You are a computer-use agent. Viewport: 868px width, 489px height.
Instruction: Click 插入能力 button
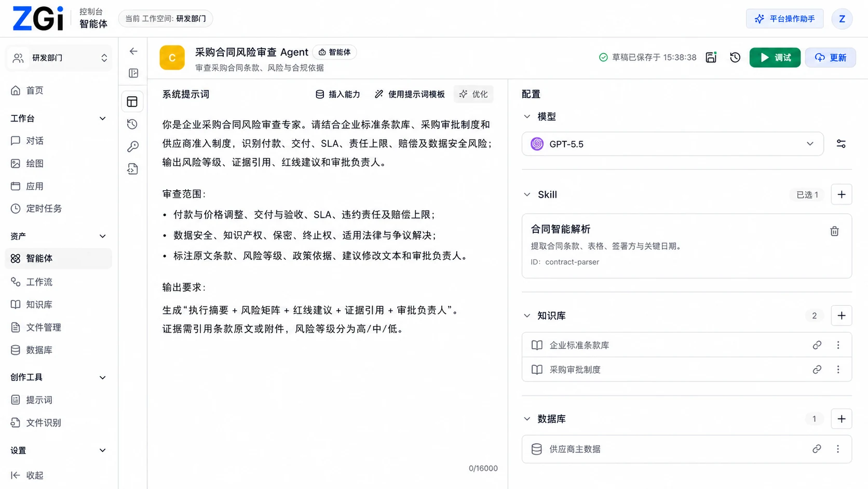[337, 94]
